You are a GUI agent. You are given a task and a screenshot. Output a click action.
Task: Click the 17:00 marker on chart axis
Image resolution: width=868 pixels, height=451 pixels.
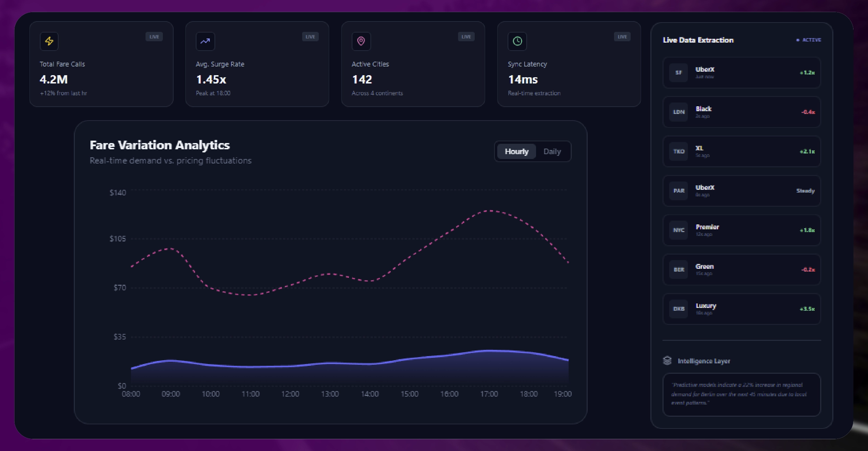coord(489,394)
